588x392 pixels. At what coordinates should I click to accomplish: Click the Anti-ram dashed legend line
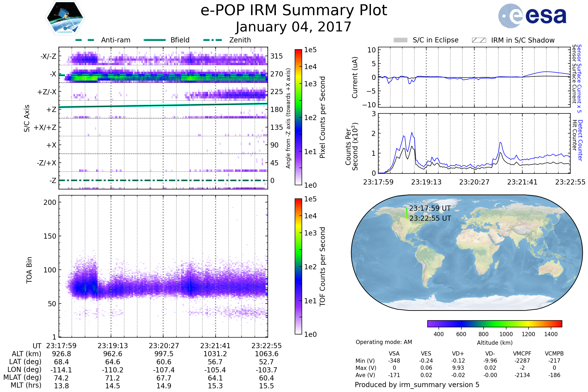[85, 40]
